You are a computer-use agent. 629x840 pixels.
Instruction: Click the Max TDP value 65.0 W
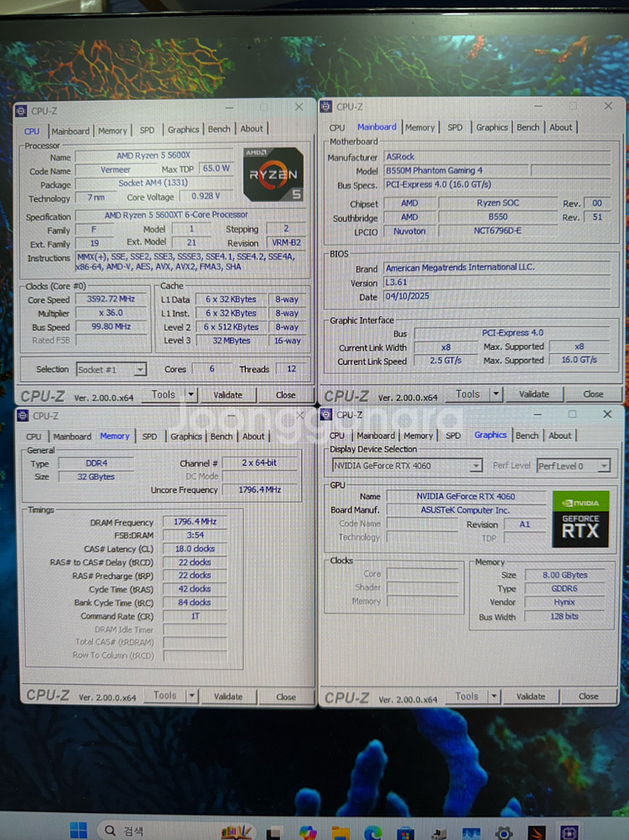coord(216,168)
